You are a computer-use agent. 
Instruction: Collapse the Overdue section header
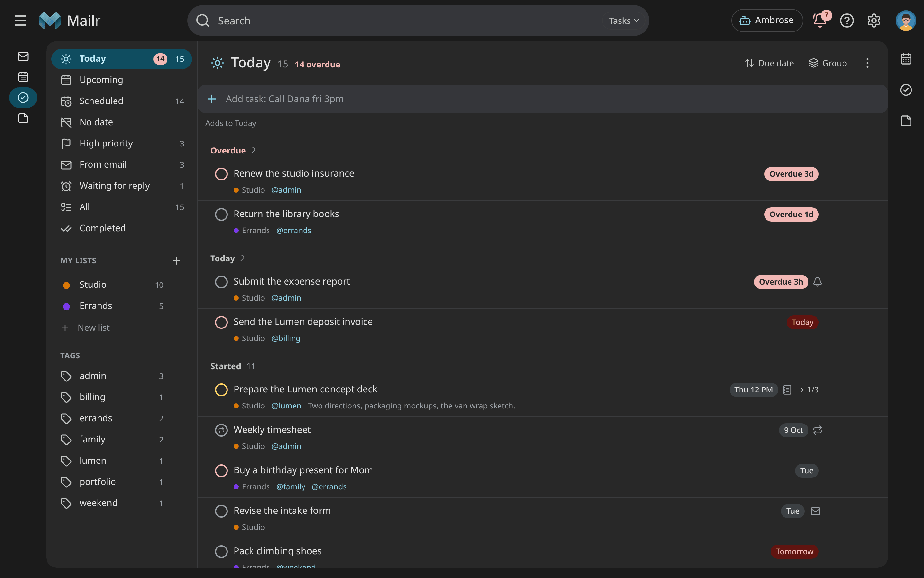tap(233, 151)
